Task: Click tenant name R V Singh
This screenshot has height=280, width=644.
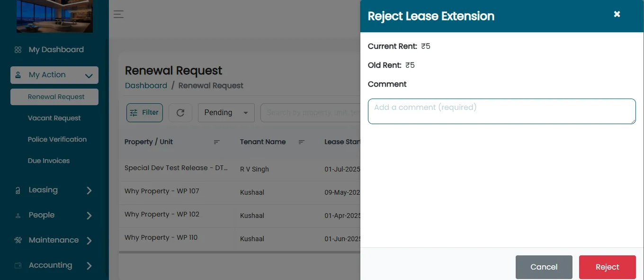Action: [254, 169]
